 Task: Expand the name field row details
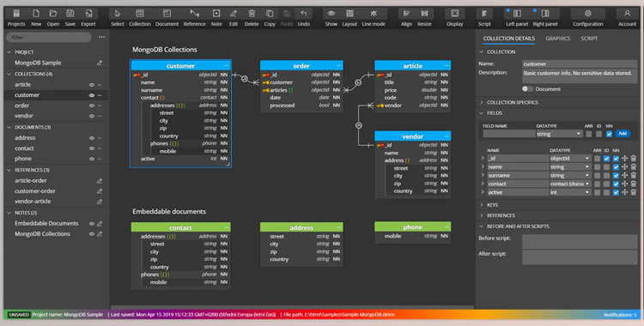[x=483, y=166]
